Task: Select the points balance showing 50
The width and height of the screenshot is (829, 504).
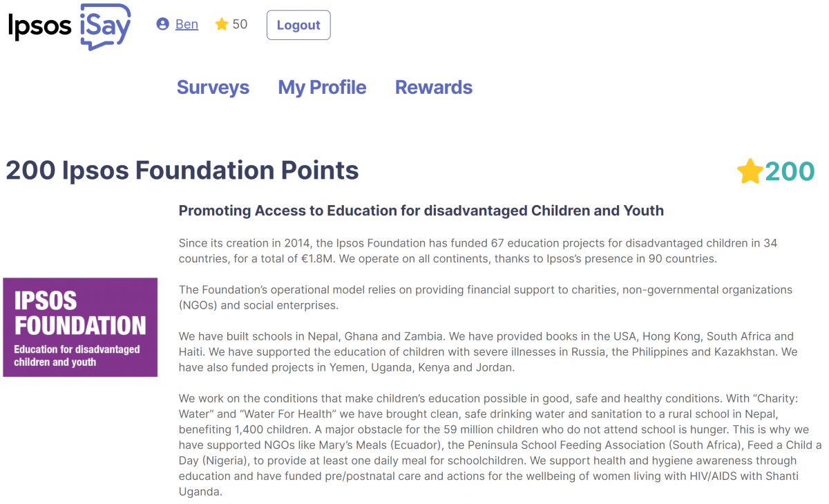Action: click(x=240, y=23)
